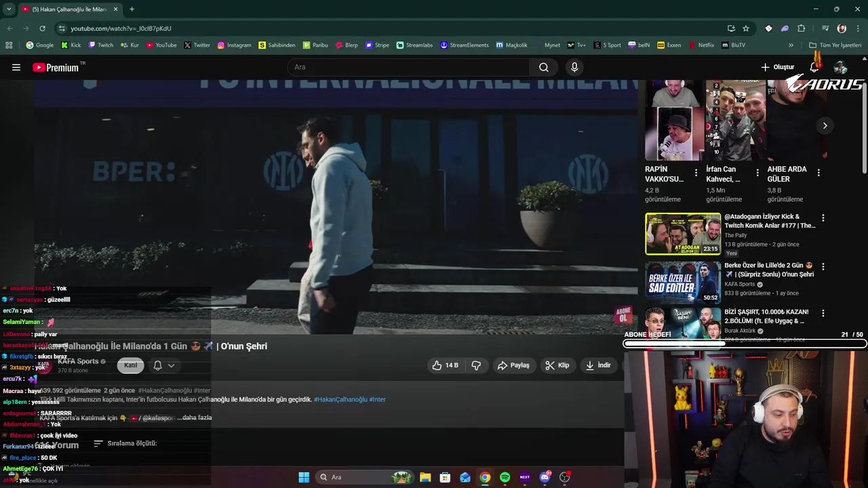The image size is (868, 488).
Task: Open the KAFA Sports channel name
Action: pos(78,361)
